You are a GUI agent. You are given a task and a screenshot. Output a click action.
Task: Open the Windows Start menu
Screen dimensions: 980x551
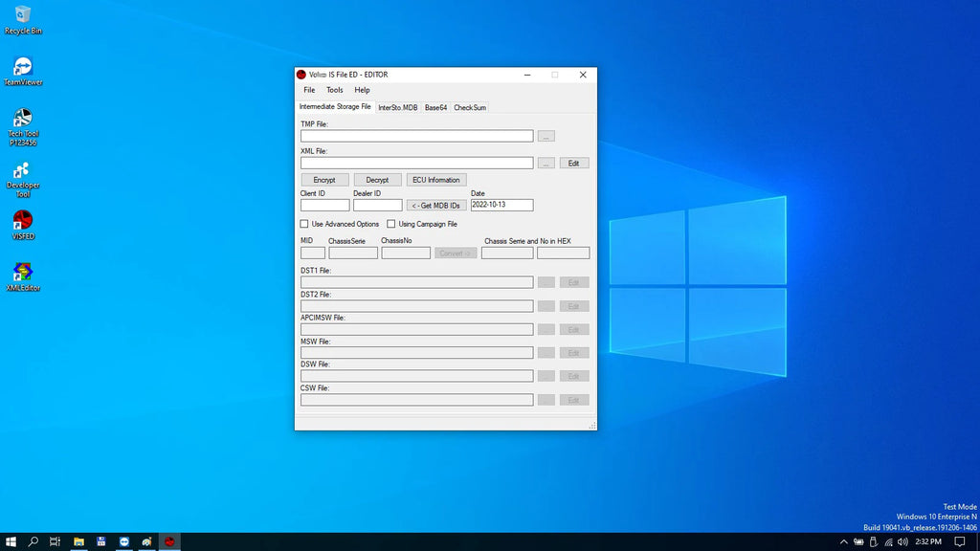11,541
